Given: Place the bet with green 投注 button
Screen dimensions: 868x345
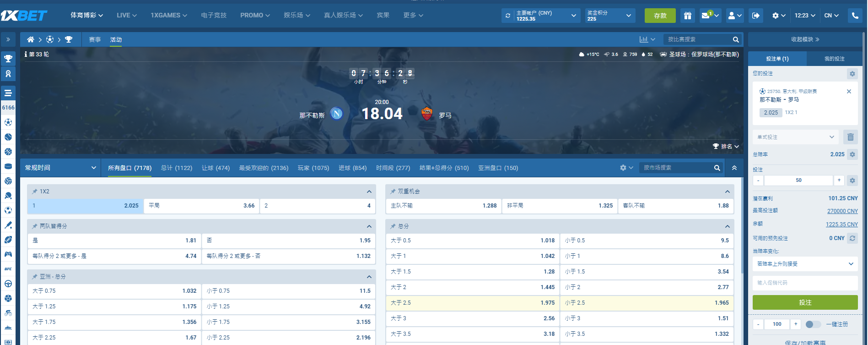Looking at the screenshot, I should coord(805,302).
